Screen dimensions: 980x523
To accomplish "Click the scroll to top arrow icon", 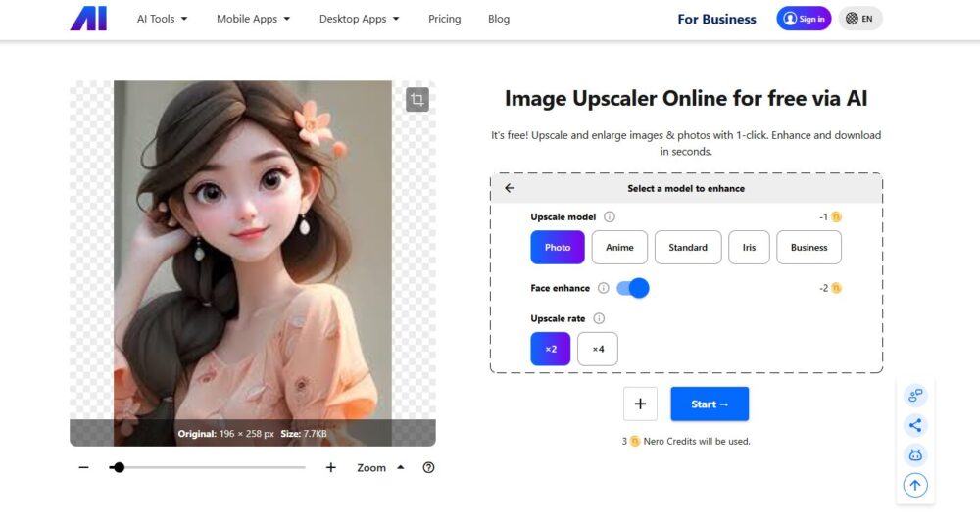I will 915,485.
